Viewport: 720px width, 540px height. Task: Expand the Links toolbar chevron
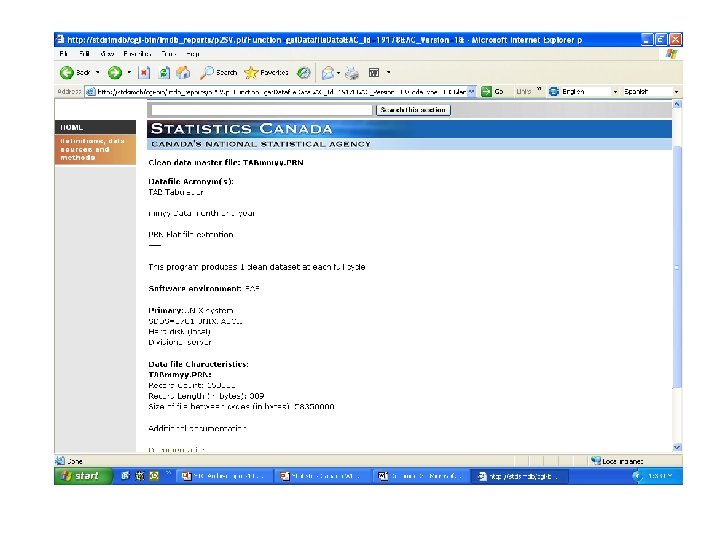click(x=539, y=89)
